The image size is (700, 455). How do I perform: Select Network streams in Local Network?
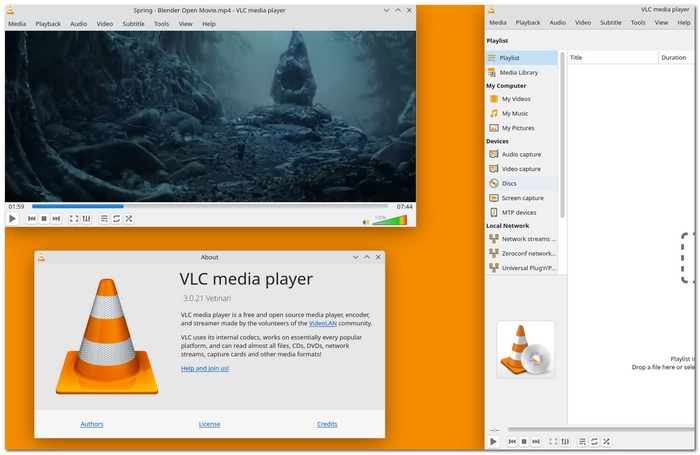[x=521, y=239]
